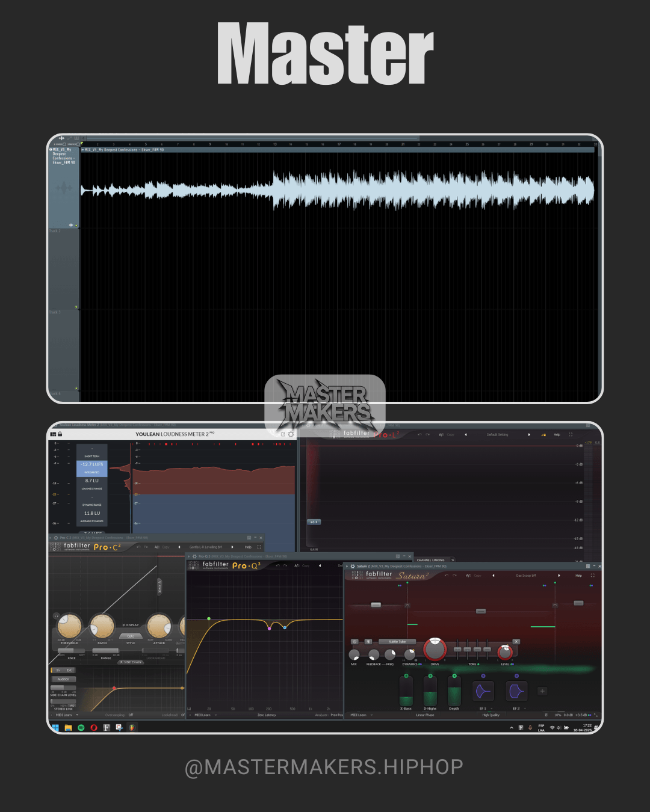650x812 pixels.
Task: Click the Youlean lock icon
Action: point(60,434)
